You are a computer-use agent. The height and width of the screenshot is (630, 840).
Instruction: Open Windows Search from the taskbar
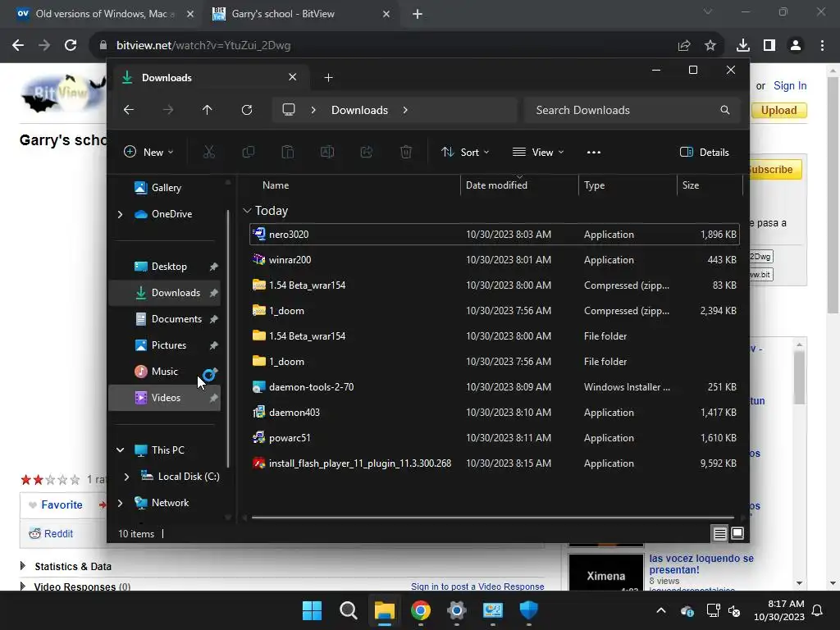tap(348, 609)
